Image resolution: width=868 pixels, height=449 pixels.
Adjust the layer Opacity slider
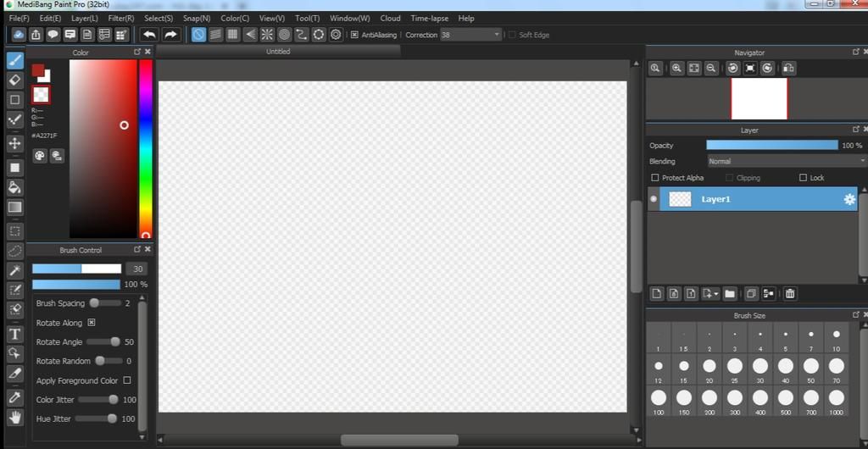pyautogui.click(x=772, y=145)
